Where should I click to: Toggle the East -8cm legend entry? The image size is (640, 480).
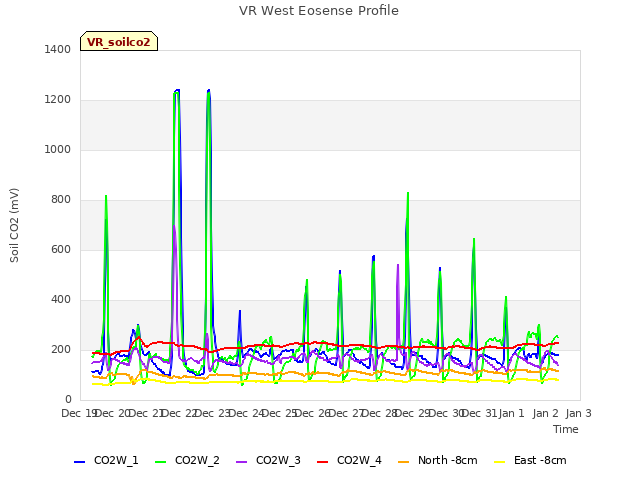click(x=530, y=460)
